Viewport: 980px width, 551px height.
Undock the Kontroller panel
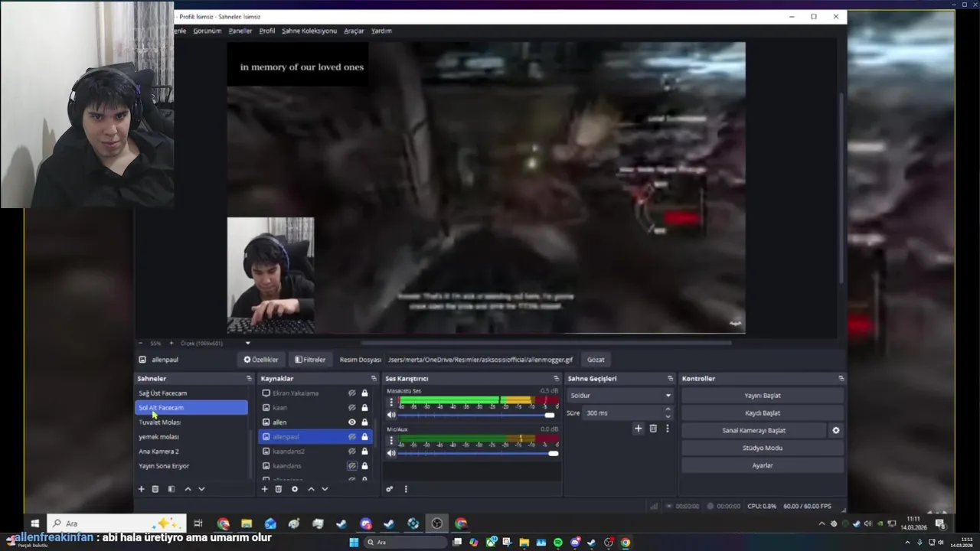click(841, 379)
